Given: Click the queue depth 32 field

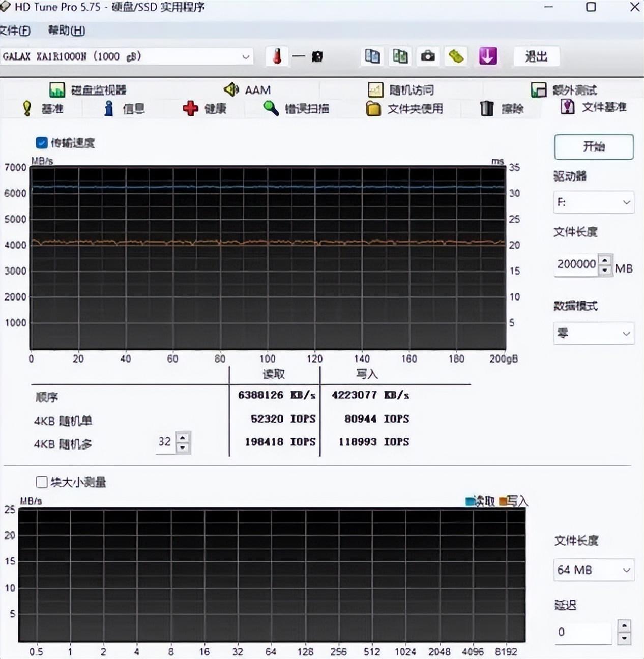Looking at the screenshot, I should 166,442.
